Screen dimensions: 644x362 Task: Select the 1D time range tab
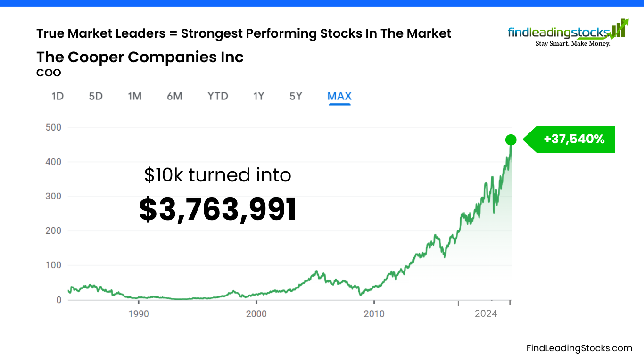(58, 96)
